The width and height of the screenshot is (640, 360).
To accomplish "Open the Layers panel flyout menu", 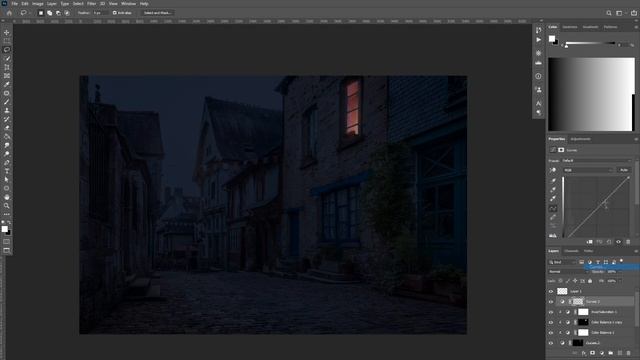I will tap(636, 251).
